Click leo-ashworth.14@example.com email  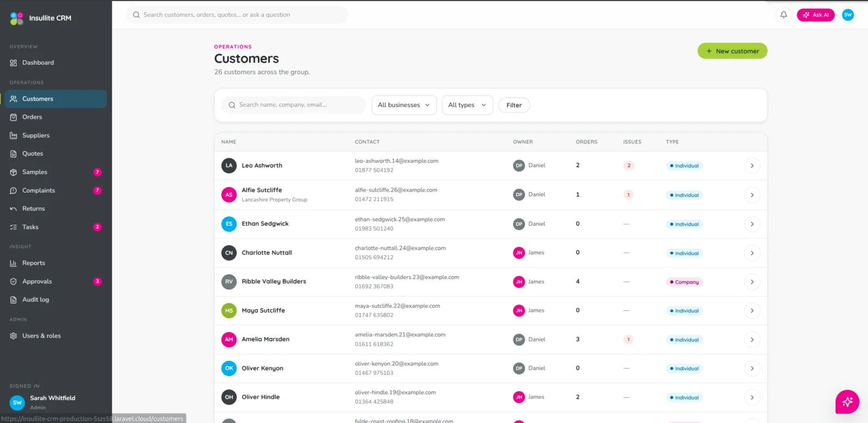tap(397, 161)
